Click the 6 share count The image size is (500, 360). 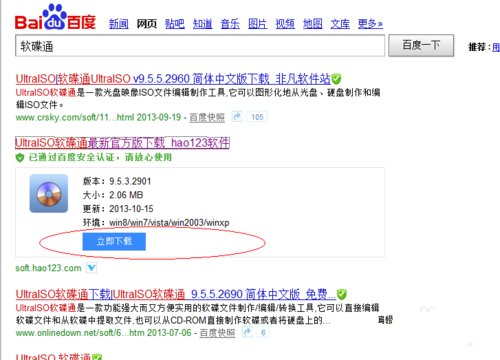(263, 332)
